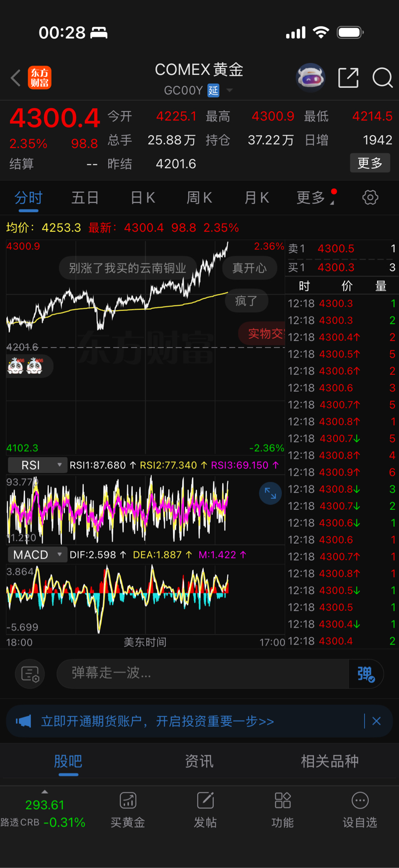Tap 买黄金 icon in bottom bar
The width and height of the screenshot is (399, 868).
tap(128, 810)
